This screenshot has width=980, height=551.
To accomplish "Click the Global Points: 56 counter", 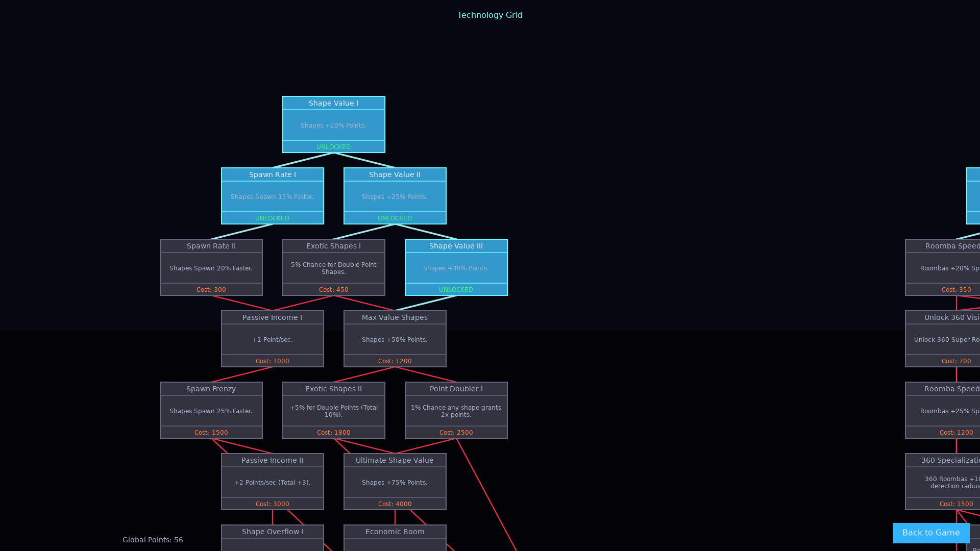I will pyautogui.click(x=153, y=540).
